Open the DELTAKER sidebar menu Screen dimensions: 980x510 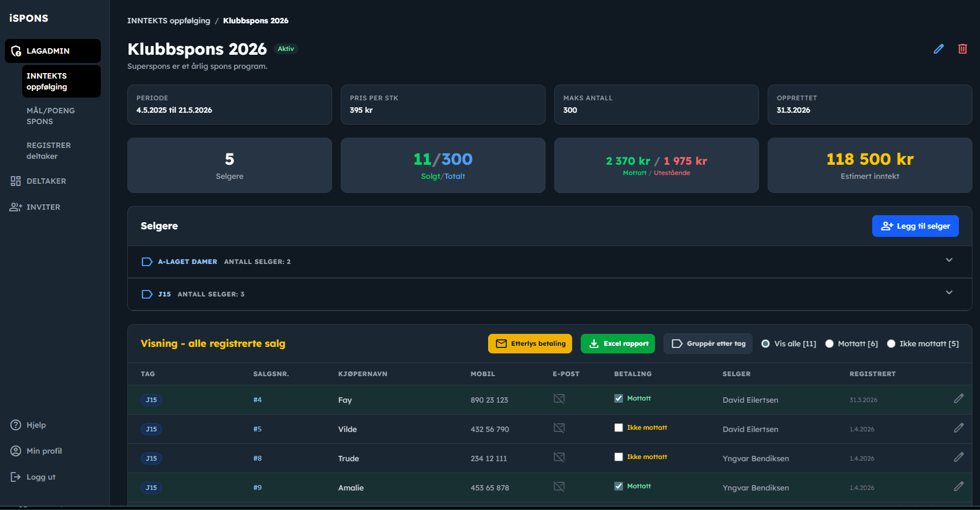(x=38, y=181)
